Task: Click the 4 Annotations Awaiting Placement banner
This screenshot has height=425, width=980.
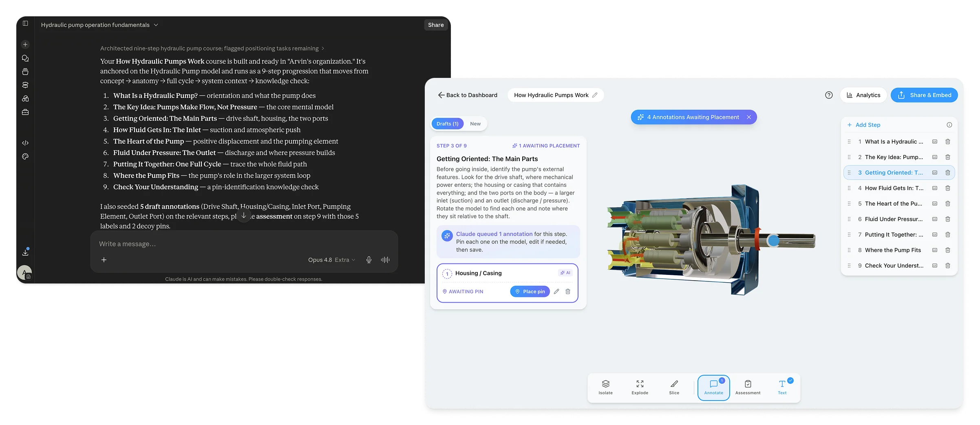Action: click(x=693, y=117)
